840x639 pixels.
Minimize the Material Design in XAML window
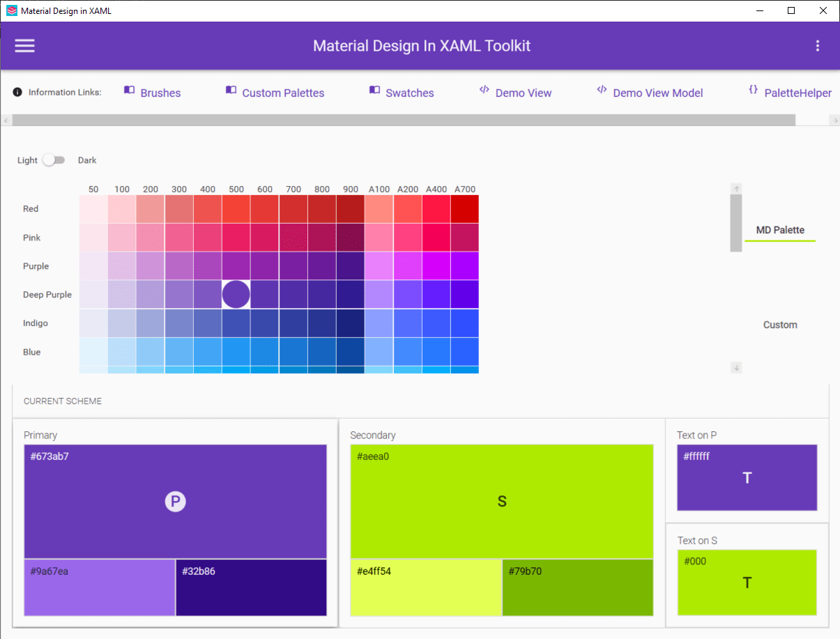(758, 10)
